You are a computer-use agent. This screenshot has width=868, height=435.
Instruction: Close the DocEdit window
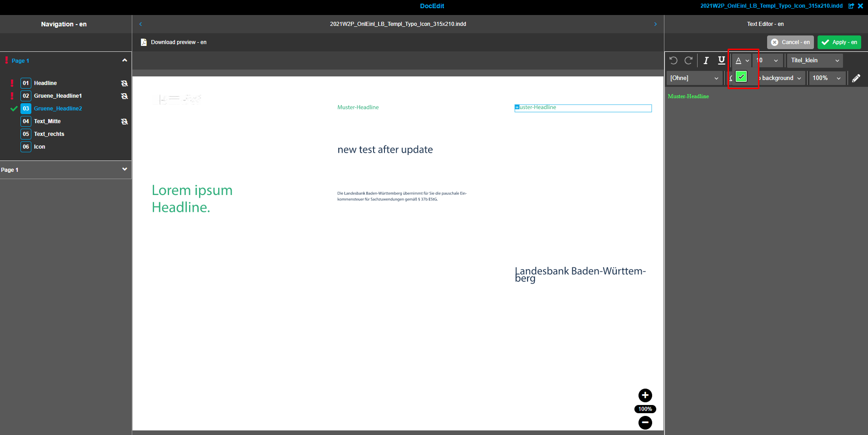pyautogui.click(x=860, y=6)
